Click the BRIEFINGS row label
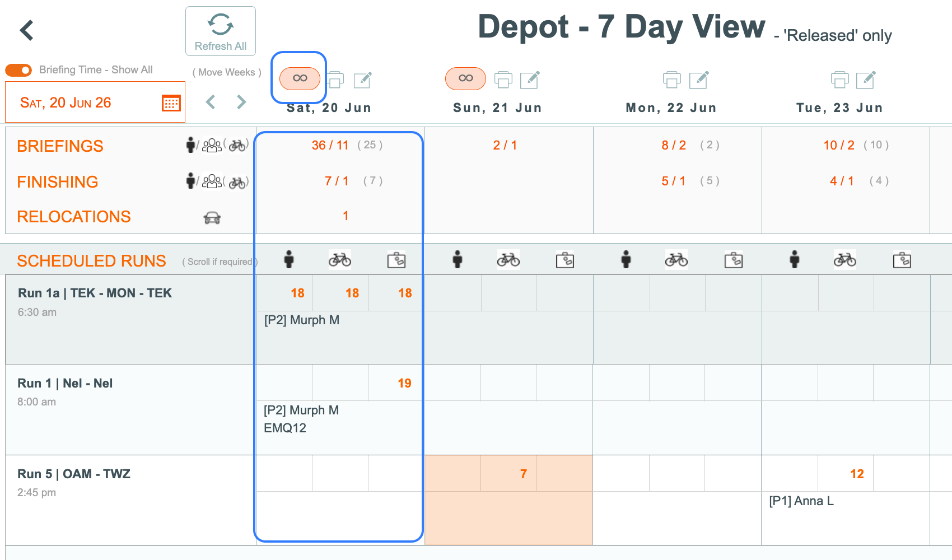This screenshot has height=560, width=952. coord(60,146)
